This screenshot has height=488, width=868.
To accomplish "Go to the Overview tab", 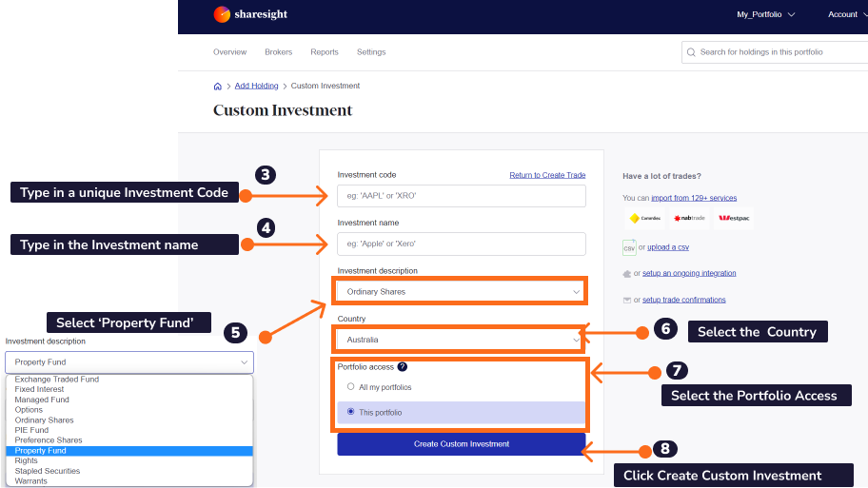I will tap(229, 52).
